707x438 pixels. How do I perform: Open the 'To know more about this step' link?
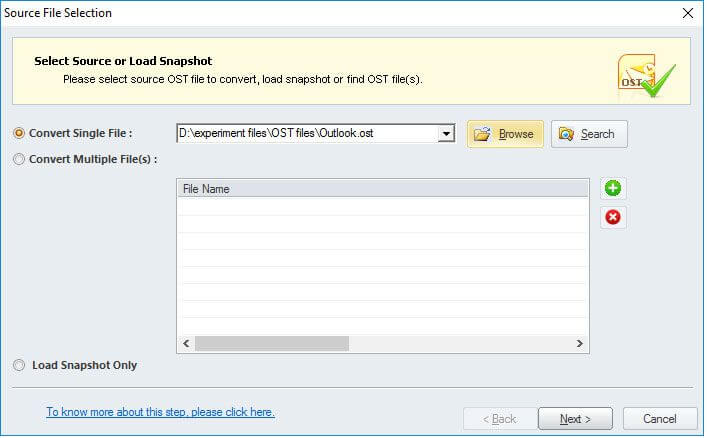coord(160,412)
